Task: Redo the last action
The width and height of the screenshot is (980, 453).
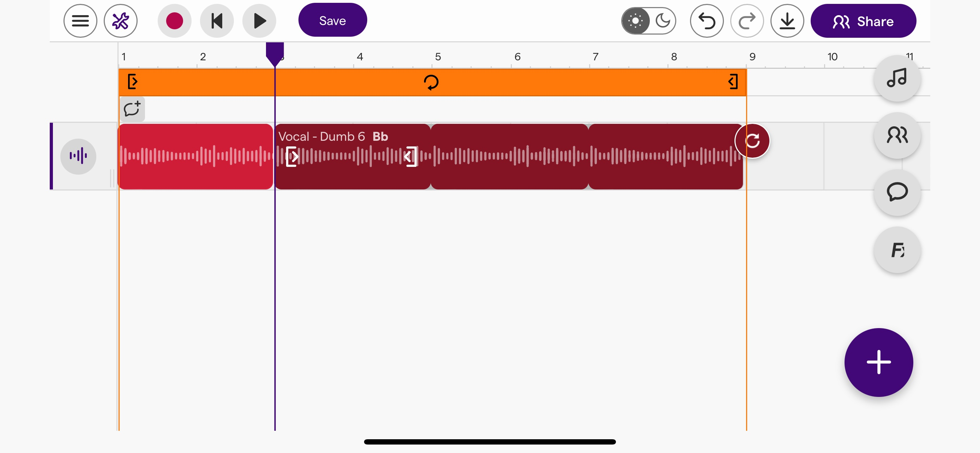Action: [x=747, y=21]
